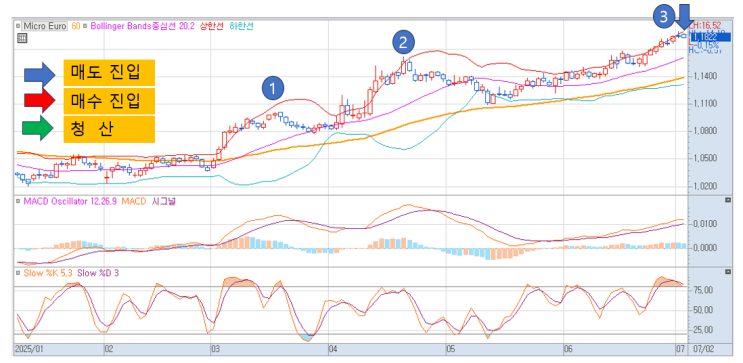The height and width of the screenshot is (363, 743).
Task: Click the 1,0200 price axis label
Action: (x=704, y=186)
